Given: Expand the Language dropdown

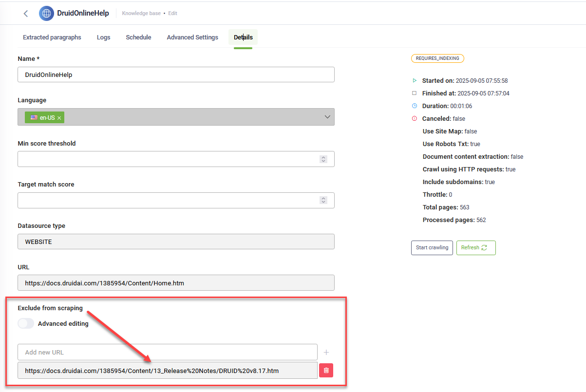Looking at the screenshot, I should (x=327, y=117).
